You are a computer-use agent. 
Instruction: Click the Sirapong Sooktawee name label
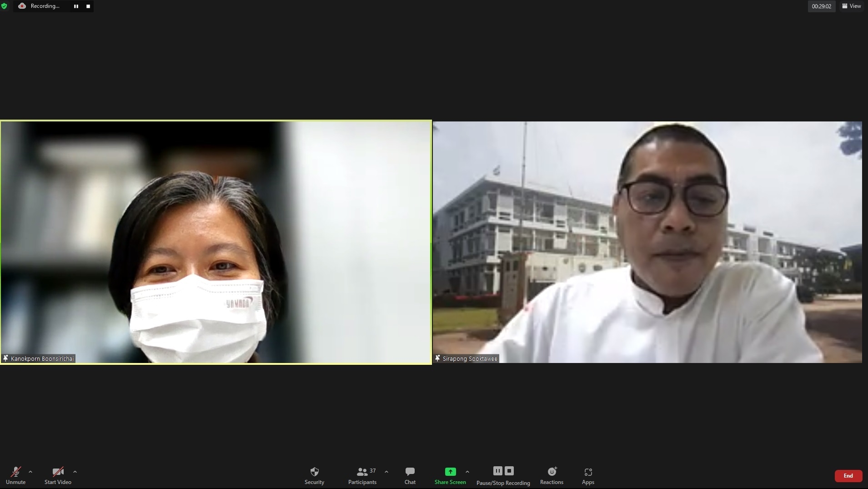(x=470, y=358)
